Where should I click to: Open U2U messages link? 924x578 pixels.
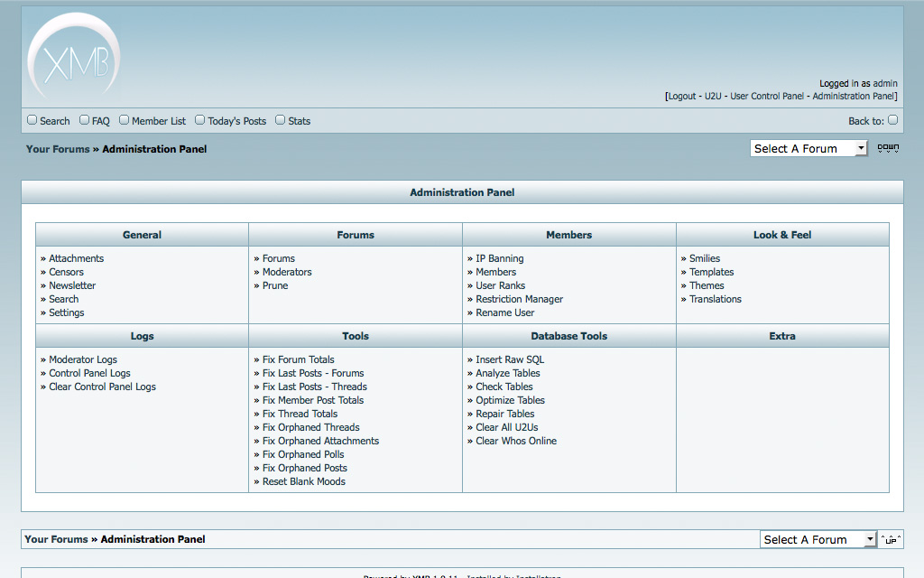pyautogui.click(x=713, y=96)
